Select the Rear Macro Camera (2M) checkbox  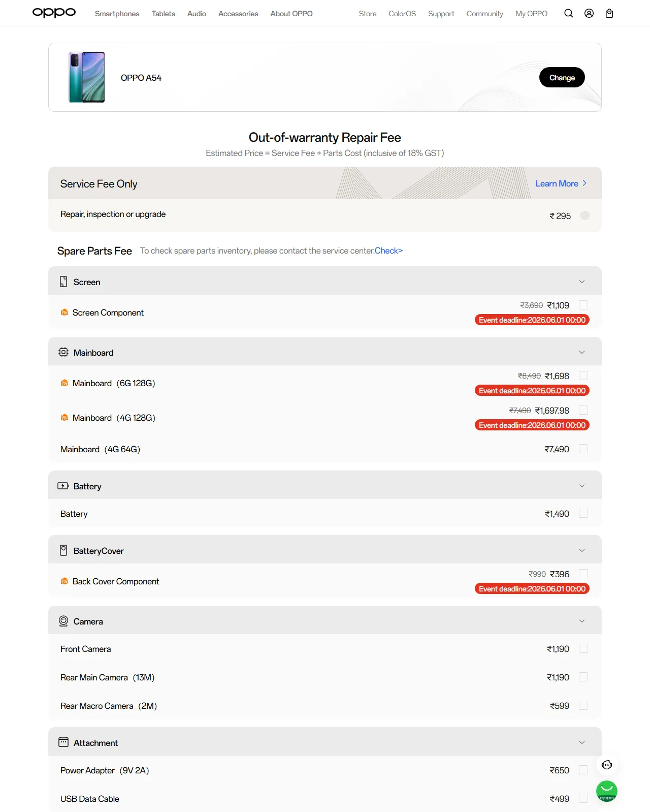[x=583, y=705]
